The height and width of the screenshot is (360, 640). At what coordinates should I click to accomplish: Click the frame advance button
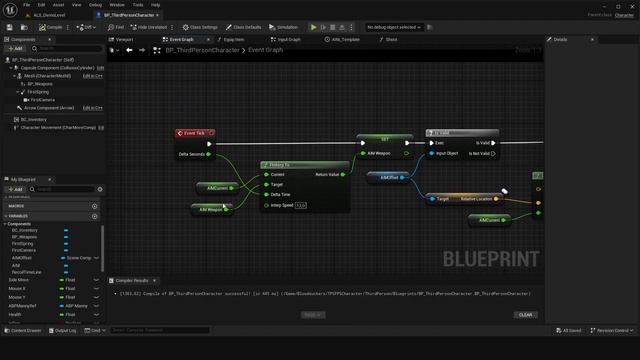click(x=323, y=27)
